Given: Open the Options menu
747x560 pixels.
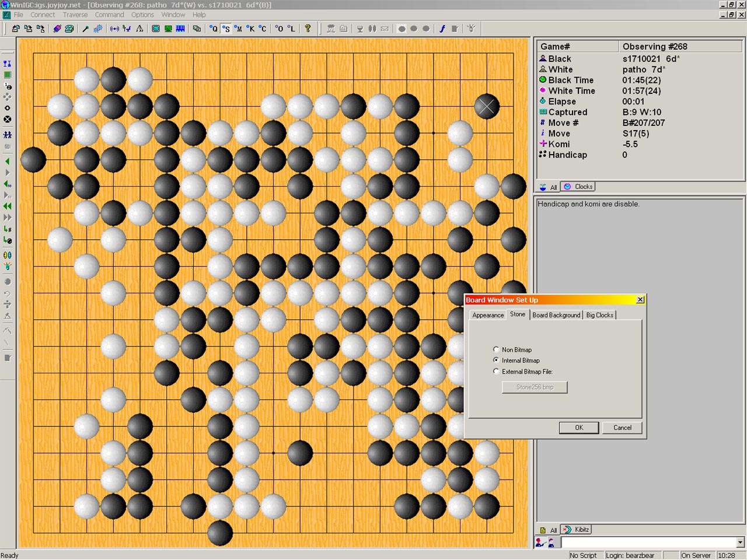Looking at the screenshot, I should 142,15.
